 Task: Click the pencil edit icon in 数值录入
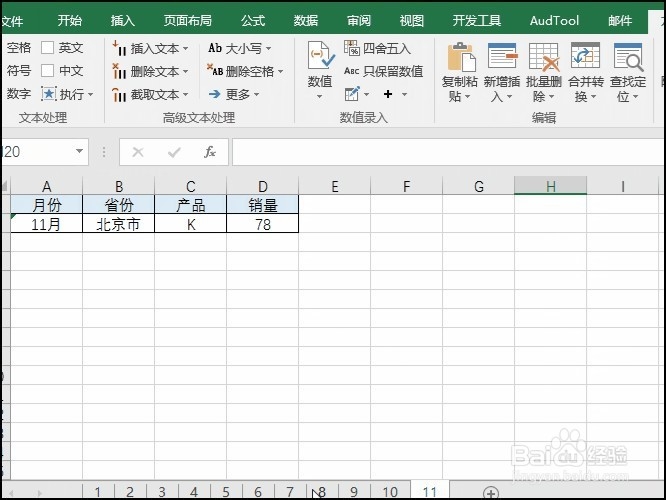click(352, 94)
